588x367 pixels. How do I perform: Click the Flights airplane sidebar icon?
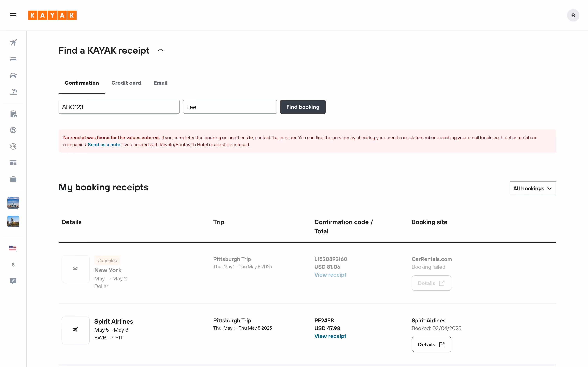coord(13,43)
